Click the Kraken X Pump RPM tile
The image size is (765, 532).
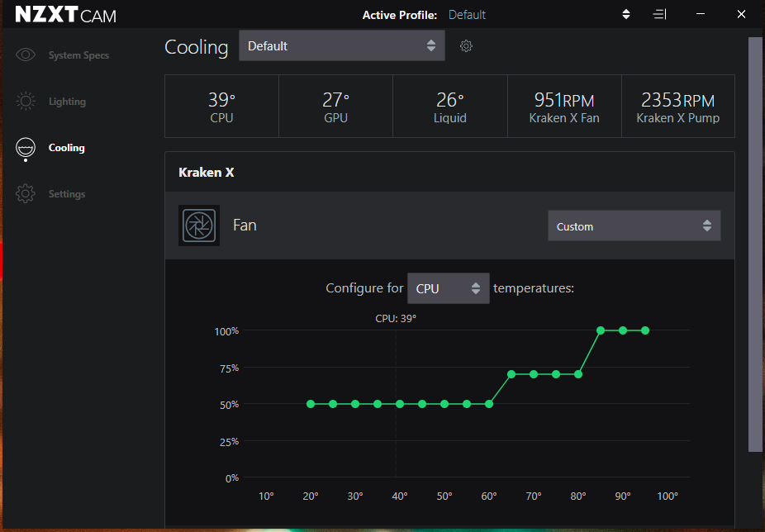pos(678,107)
